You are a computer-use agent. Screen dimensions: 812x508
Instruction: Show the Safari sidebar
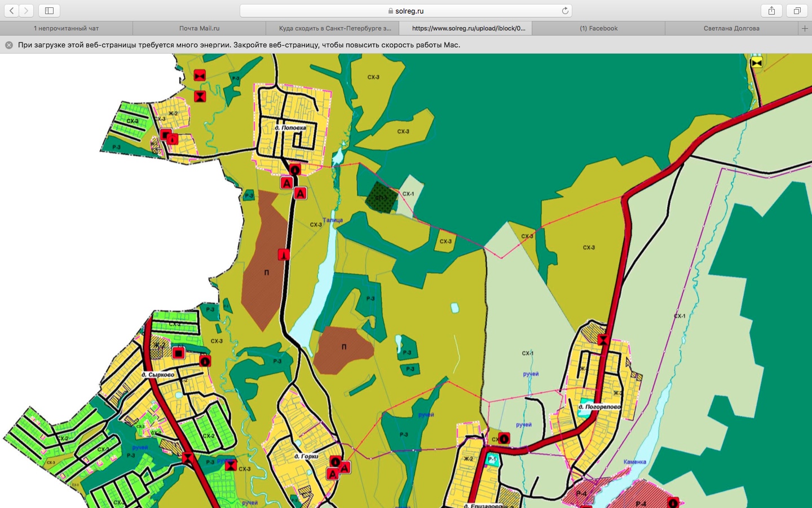pos(49,11)
